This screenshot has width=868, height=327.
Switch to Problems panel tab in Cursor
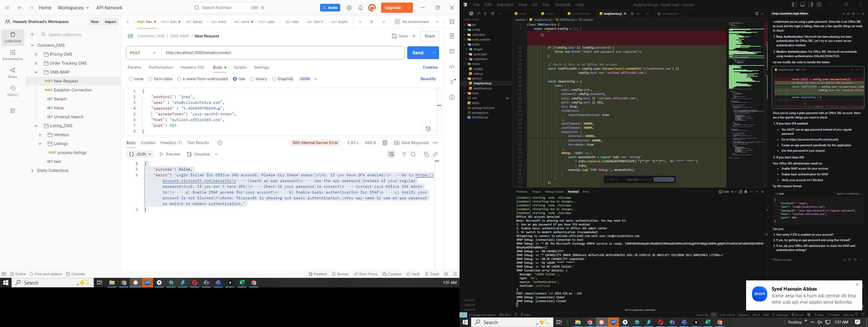click(522, 192)
